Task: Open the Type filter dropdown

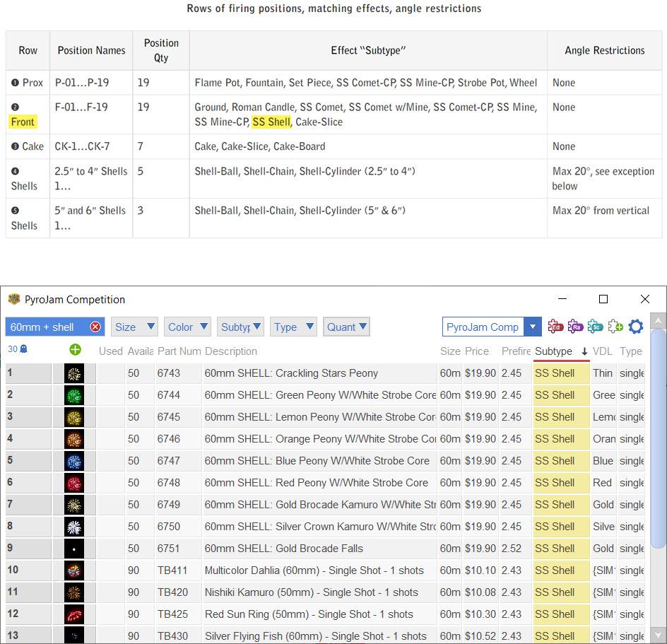Action: [x=293, y=327]
